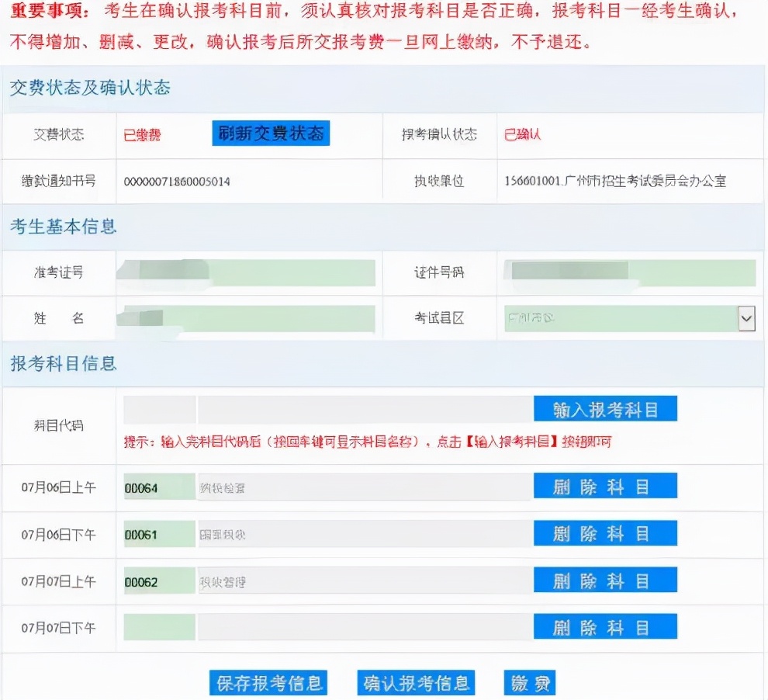Viewport: 768px width, 700px height.
Task: Click the 已确认 confirmed status text
Action: tap(521, 133)
